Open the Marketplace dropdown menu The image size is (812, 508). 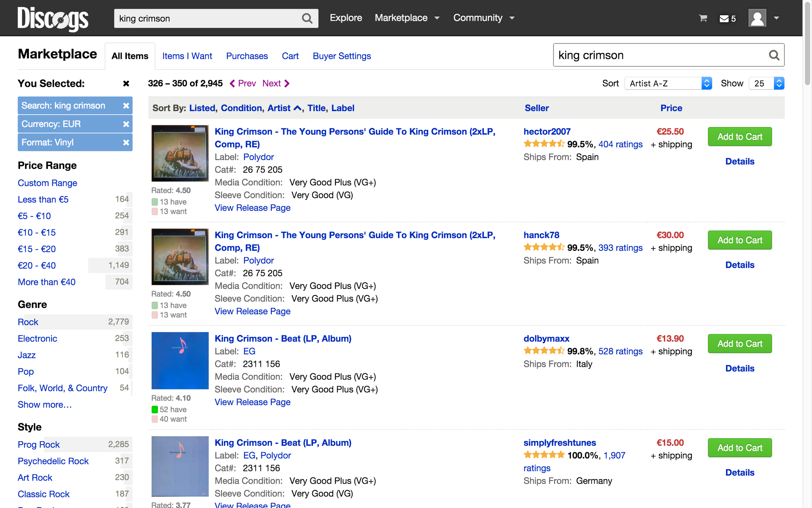[407, 18]
